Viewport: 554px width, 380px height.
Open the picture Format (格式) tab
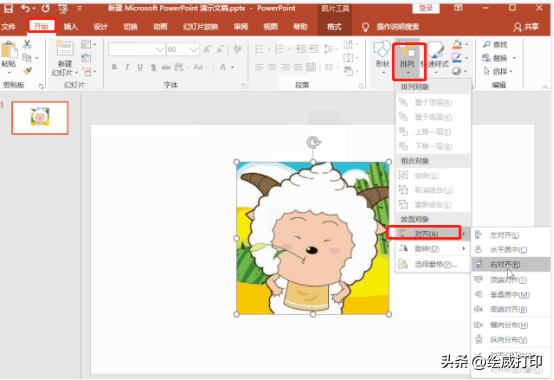click(x=334, y=27)
